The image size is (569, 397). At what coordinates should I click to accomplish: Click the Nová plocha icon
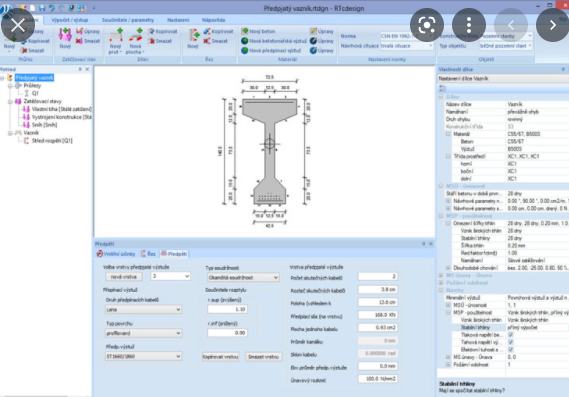coord(136,36)
